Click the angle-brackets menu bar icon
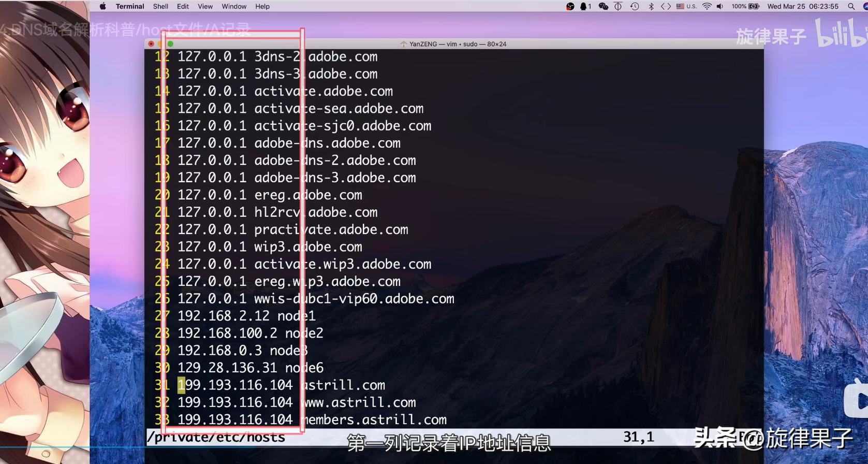This screenshot has width=868, height=464. 666,6
